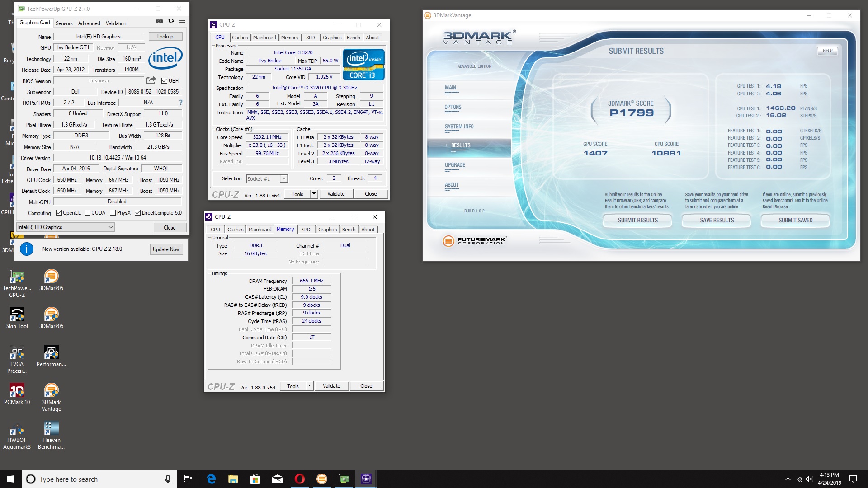
Task: Select Mainboard tab in upper CPU-Z window
Action: coord(264,38)
